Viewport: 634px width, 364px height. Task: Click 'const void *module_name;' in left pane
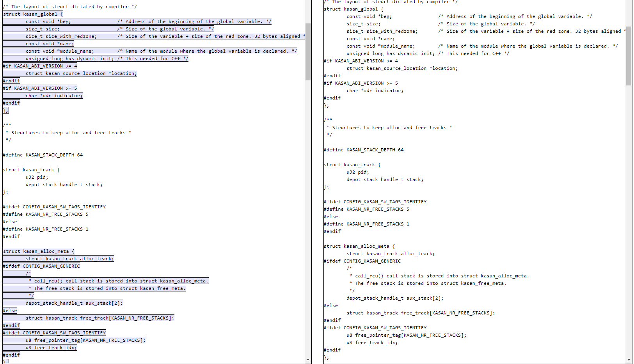(x=60, y=51)
